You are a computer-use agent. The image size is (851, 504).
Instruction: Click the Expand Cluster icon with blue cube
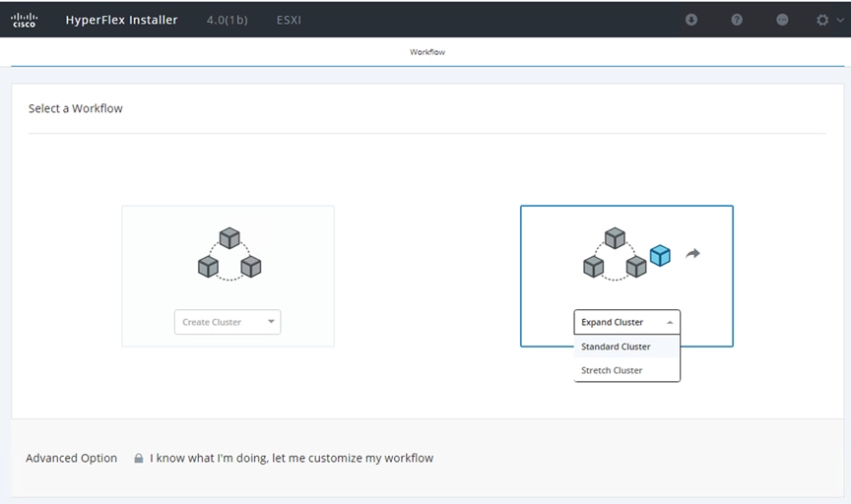[626, 254]
